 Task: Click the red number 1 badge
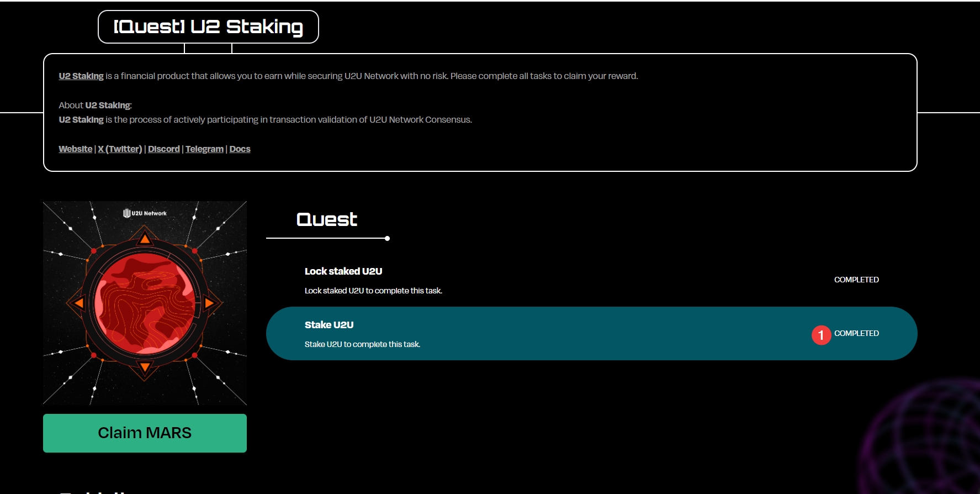coord(821,335)
